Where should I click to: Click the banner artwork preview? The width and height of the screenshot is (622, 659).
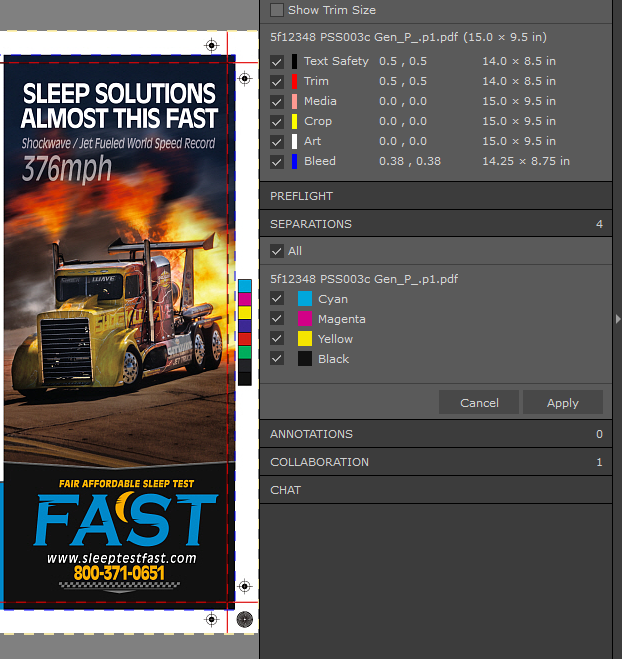[x=119, y=332]
